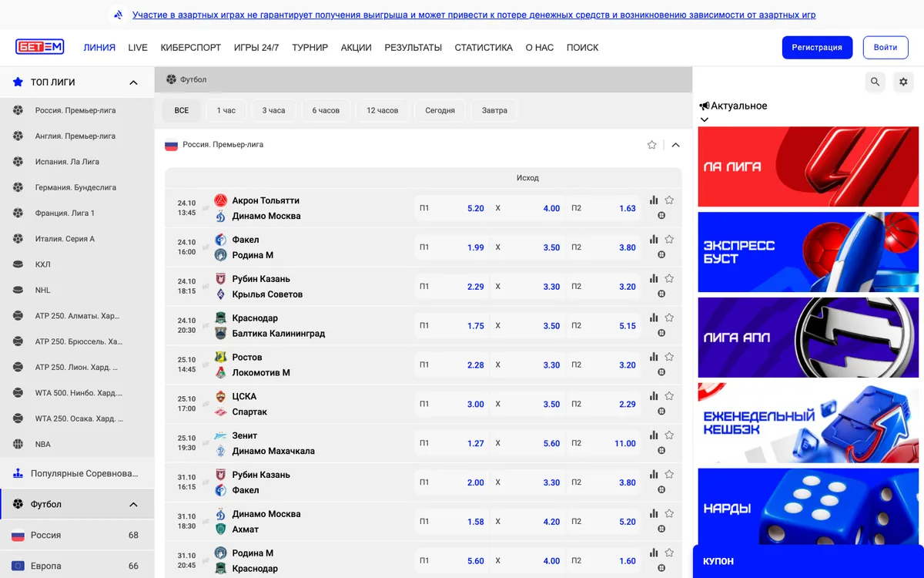Open the КУПОН bet slip bar

(x=808, y=562)
